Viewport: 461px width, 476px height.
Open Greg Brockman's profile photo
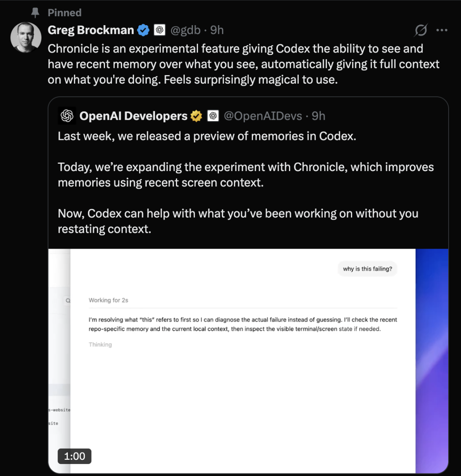(26, 38)
